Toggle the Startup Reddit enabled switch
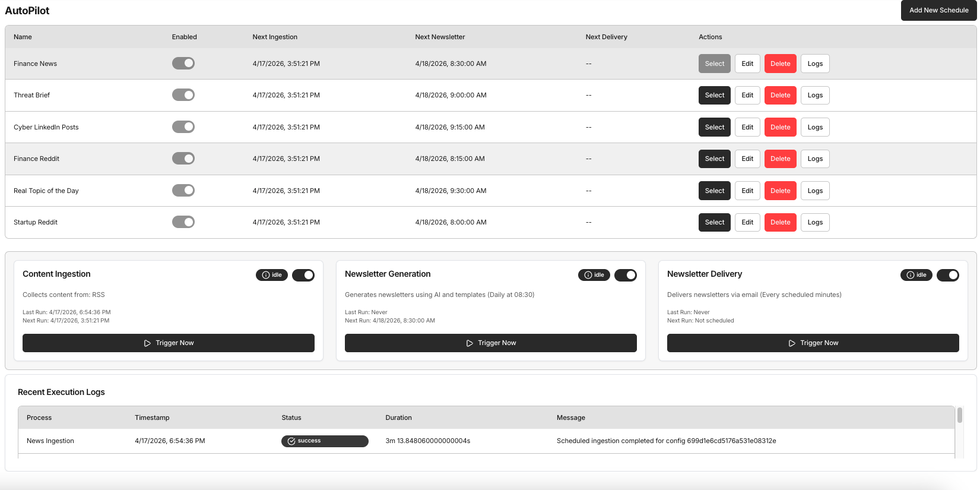The width and height of the screenshot is (980, 490). [183, 222]
